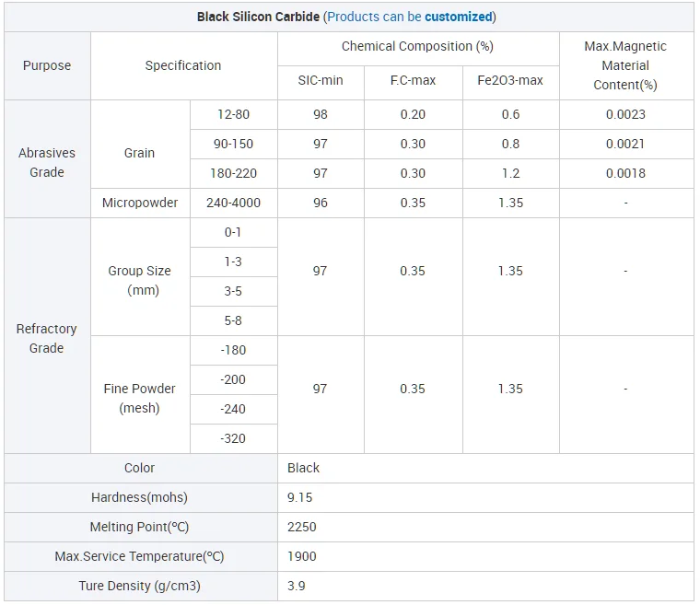Click the "240-4000" size cell

coord(234,203)
